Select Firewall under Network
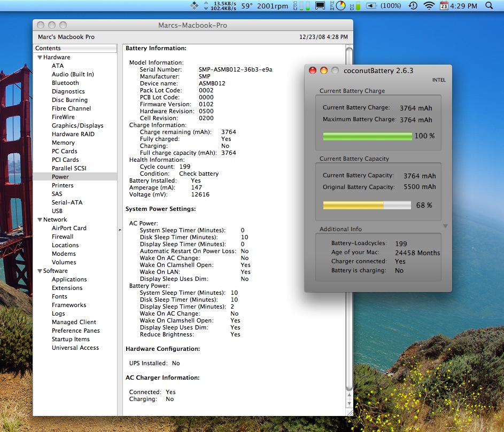This screenshot has width=504, height=432. tap(63, 237)
